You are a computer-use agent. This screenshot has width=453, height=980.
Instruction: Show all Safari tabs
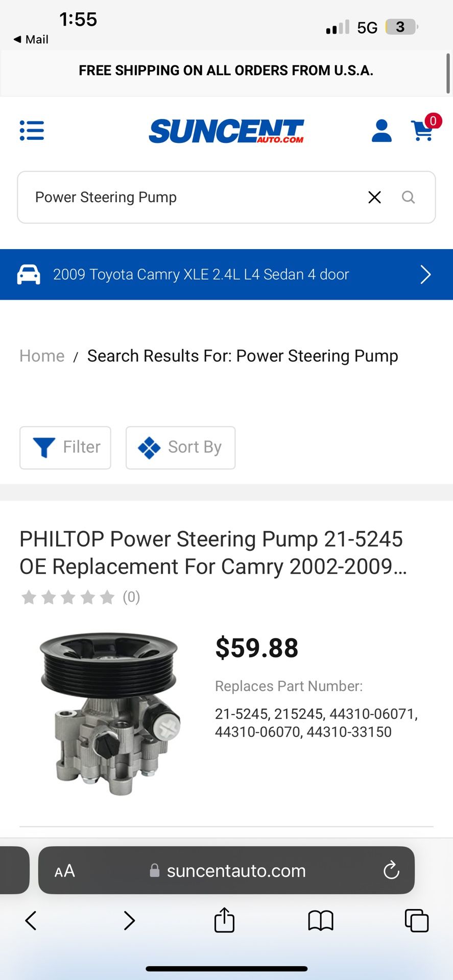pyautogui.click(x=416, y=920)
